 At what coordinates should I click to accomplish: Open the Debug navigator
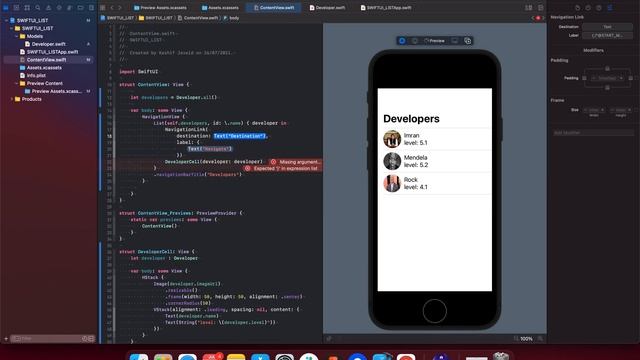point(70,7)
